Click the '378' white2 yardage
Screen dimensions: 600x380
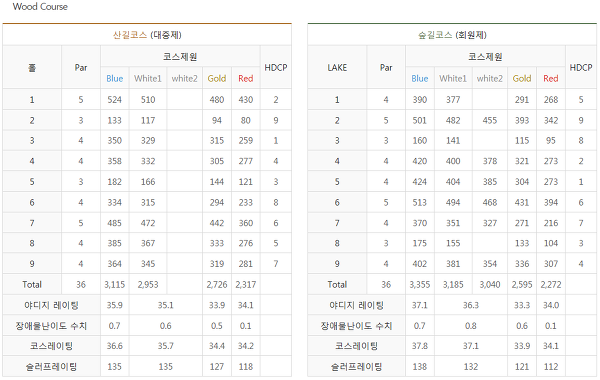coord(489,161)
